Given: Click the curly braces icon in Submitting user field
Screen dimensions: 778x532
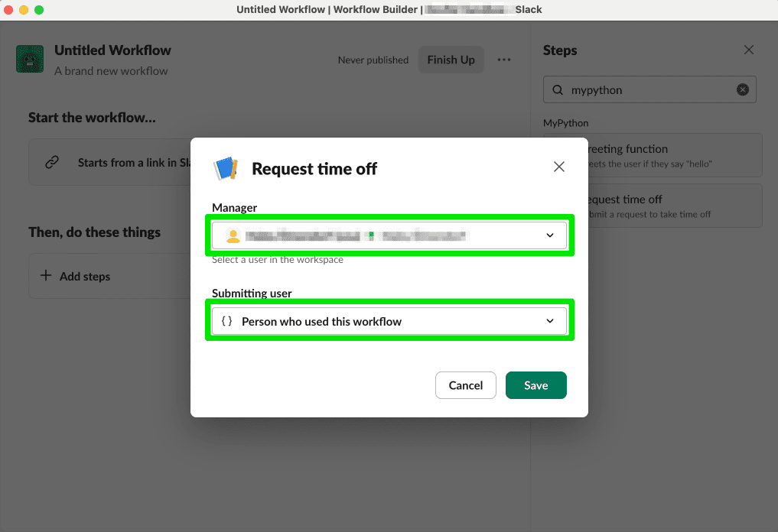Looking at the screenshot, I should (226, 320).
